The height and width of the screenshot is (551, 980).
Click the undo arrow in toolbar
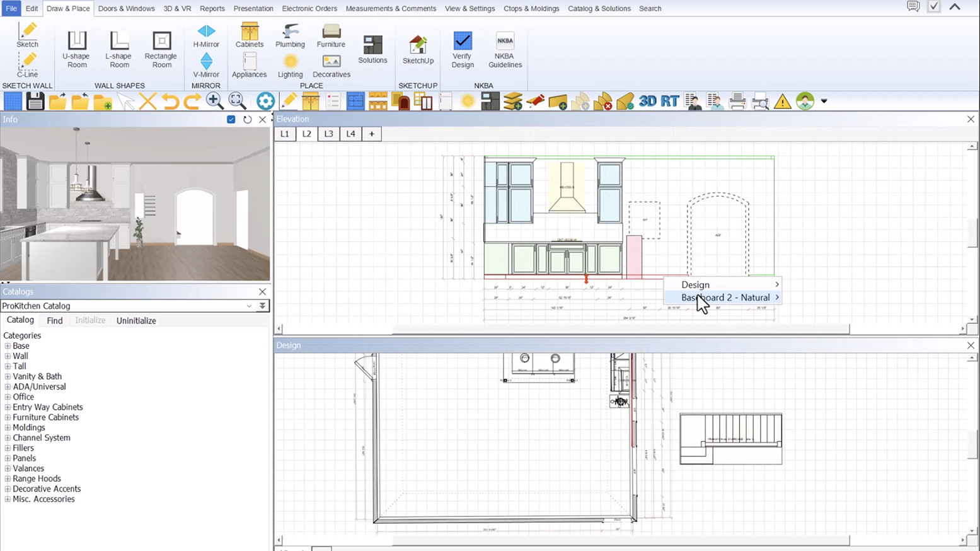[170, 101]
